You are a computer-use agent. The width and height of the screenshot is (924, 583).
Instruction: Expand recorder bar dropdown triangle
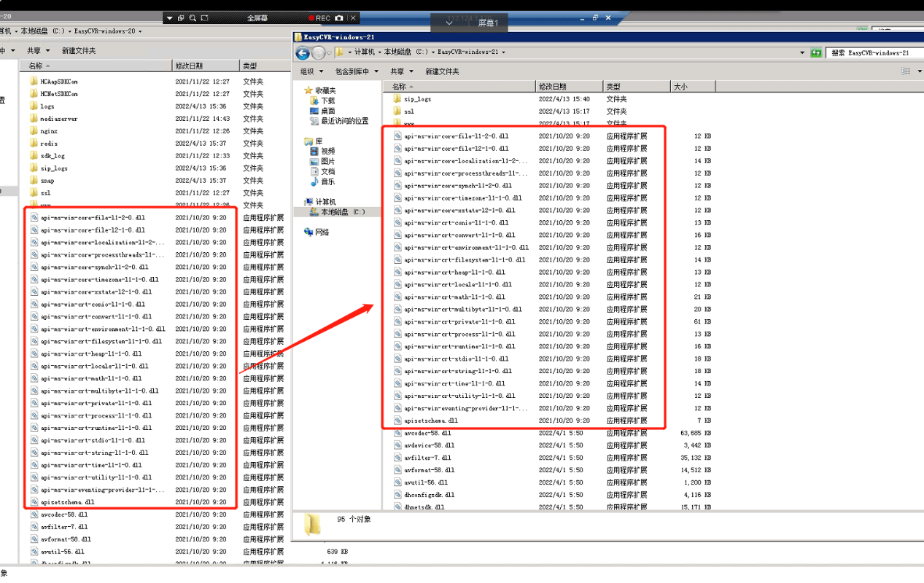click(x=169, y=17)
